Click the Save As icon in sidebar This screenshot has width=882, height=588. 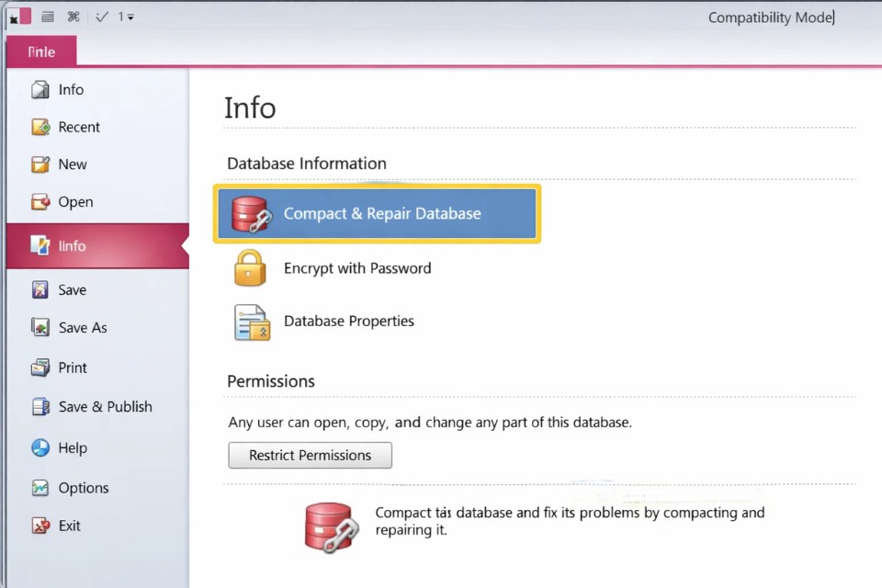click(40, 328)
